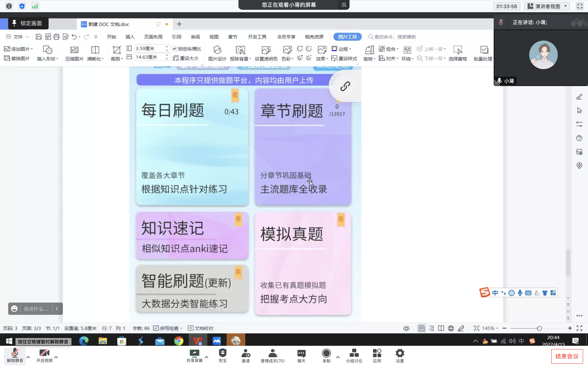This screenshot has width=588, height=367.
Task: Click the 压缩图片 compress image icon
Action: click(x=74, y=50)
